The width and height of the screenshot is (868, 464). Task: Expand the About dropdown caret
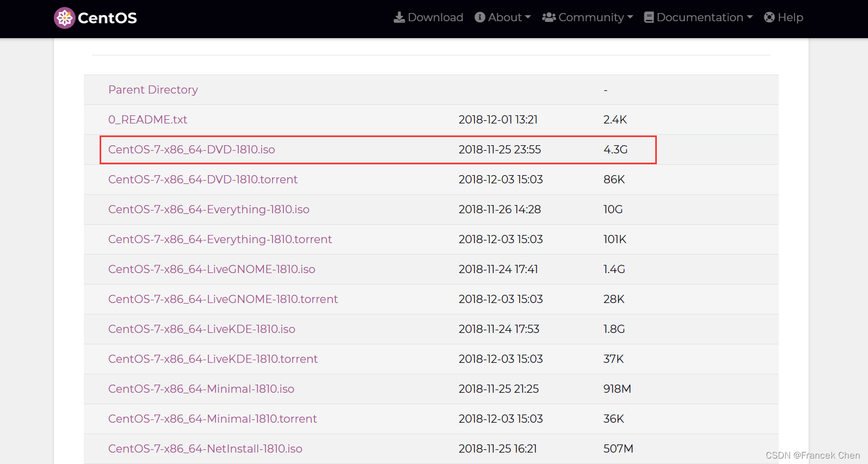[528, 17]
